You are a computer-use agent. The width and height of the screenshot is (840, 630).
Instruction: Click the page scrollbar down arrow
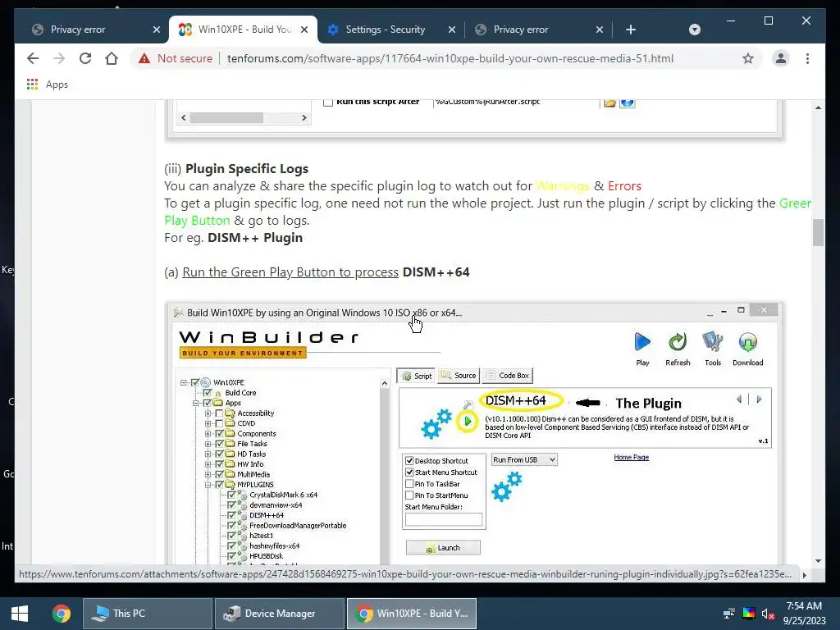point(818,561)
